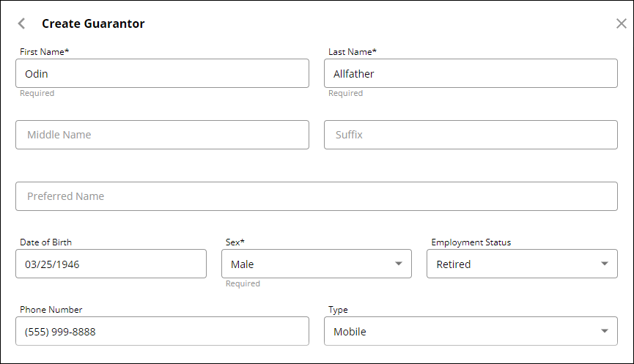This screenshot has width=634, height=364.
Task: Click the back arrow beside Create Guarantor
Action: (x=21, y=23)
